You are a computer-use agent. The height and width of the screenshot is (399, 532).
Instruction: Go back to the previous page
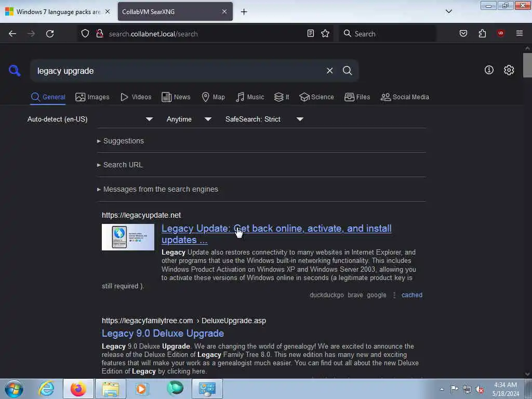click(12, 34)
